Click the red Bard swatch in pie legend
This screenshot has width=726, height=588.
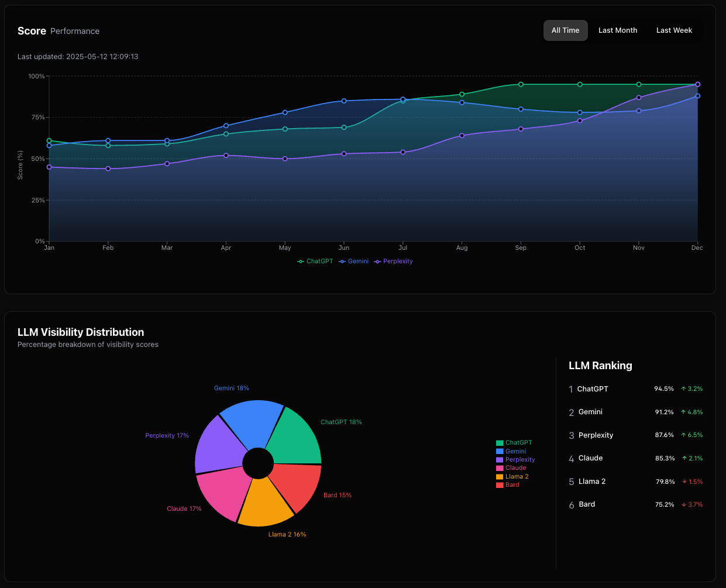pos(500,485)
